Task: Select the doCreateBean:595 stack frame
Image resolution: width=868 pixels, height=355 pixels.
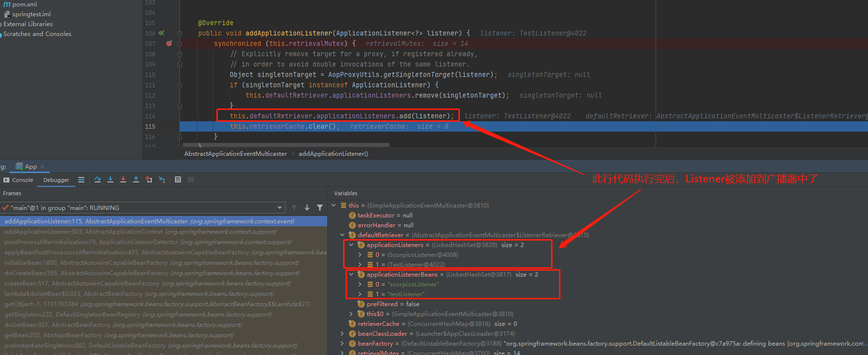Action: [164, 273]
